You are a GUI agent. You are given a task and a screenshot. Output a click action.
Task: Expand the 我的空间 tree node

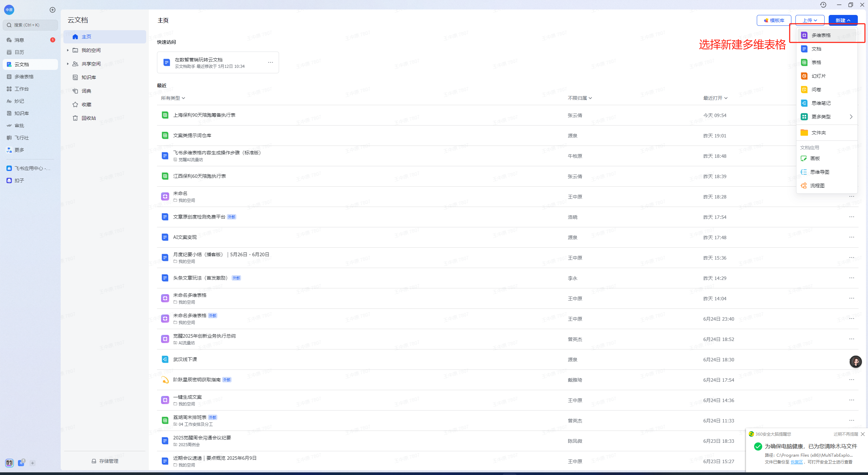click(68, 50)
